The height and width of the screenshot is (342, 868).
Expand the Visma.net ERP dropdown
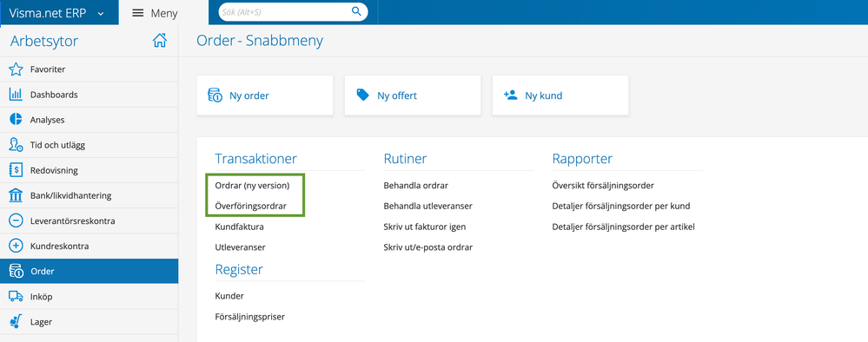[101, 14]
